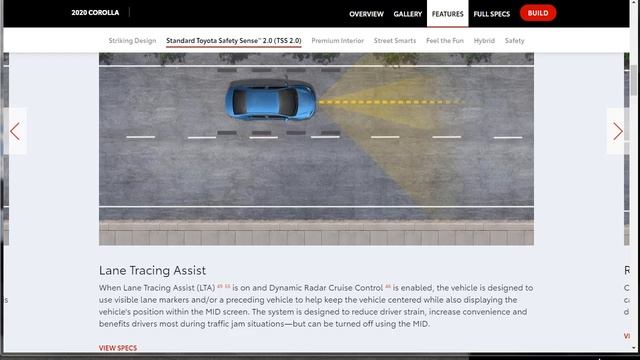Open the Gallery section
Image resolution: width=640 pixels, height=360 pixels.
(407, 14)
